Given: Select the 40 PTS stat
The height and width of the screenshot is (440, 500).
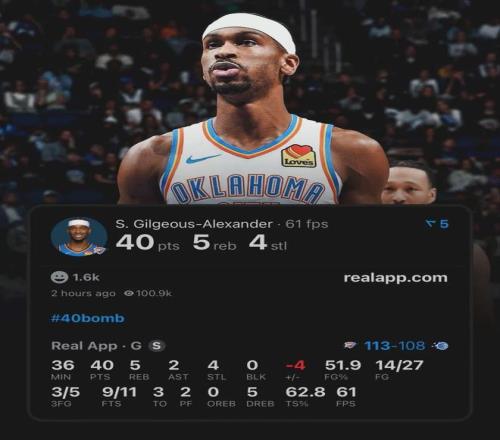Looking at the screenshot, I should [x=102, y=370].
